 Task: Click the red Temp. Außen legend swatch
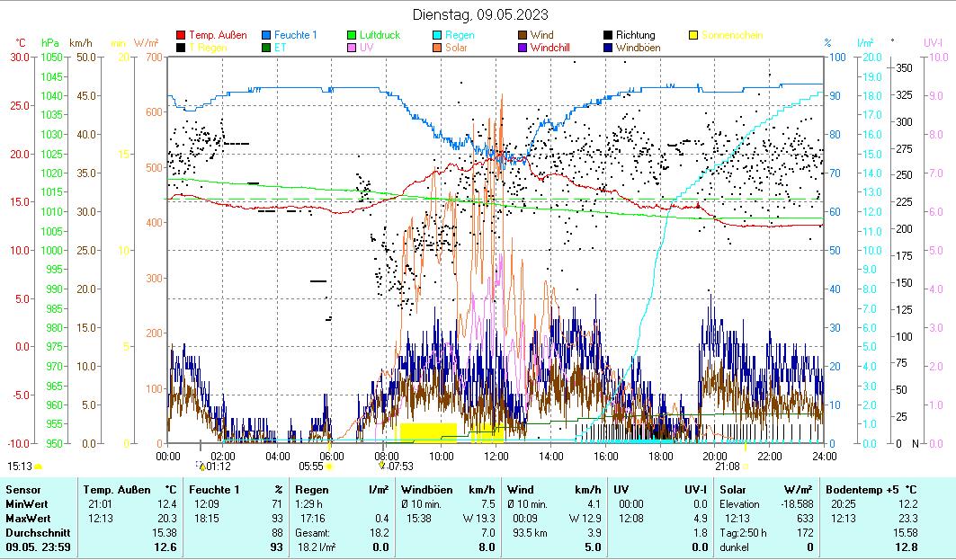(x=181, y=35)
